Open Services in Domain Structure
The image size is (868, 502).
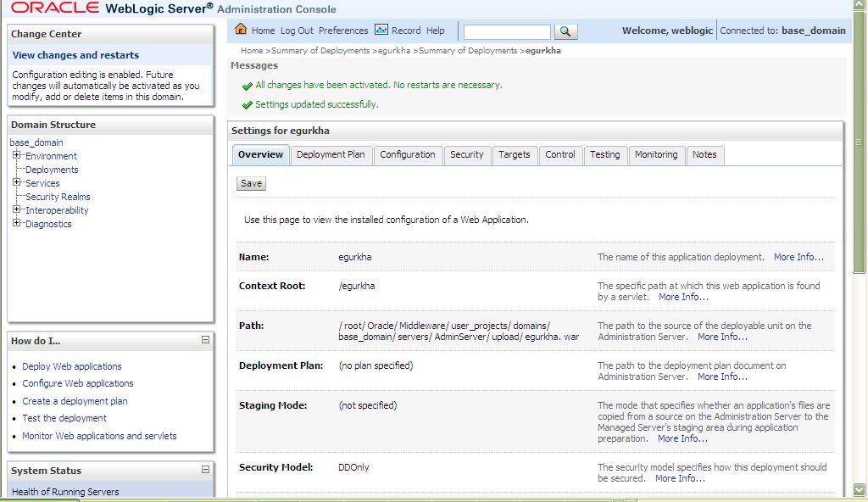(42, 183)
